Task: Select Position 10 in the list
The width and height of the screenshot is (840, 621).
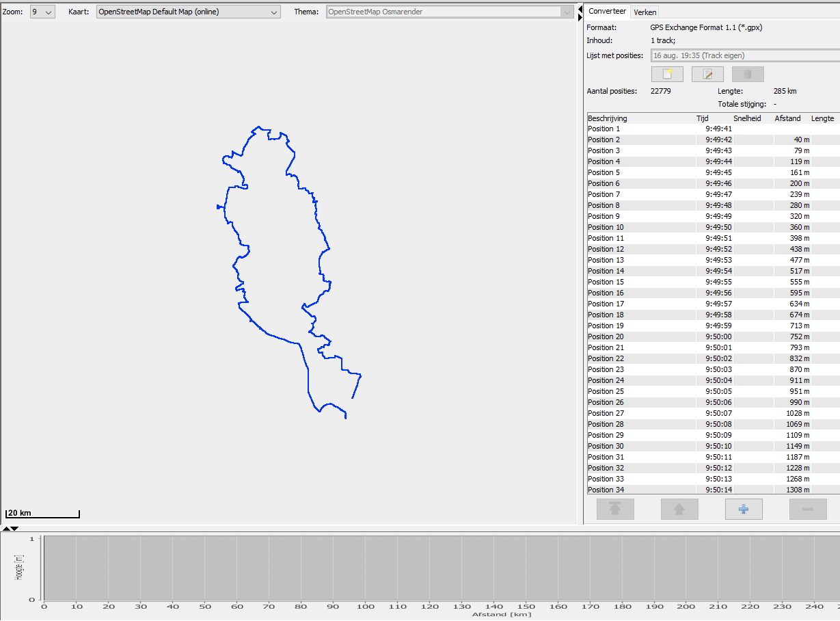Action: pyautogui.click(x=606, y=227)
